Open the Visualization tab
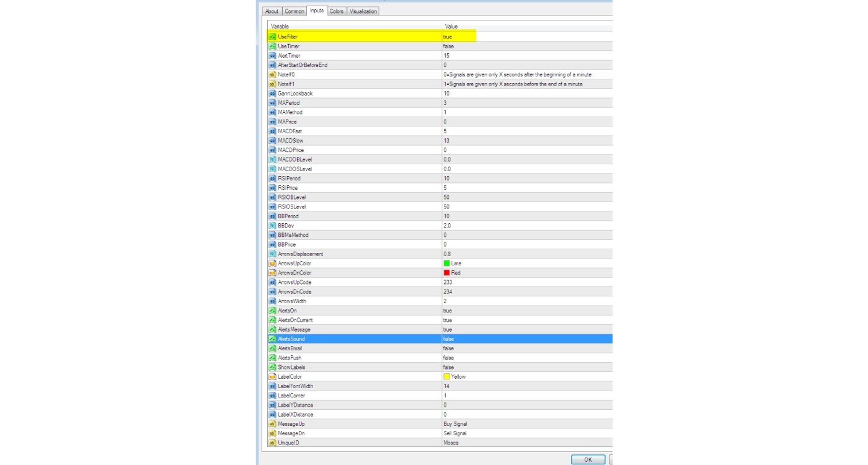Image resolution: width=868 pixels, height=465 pixels. tap(363, 11)
